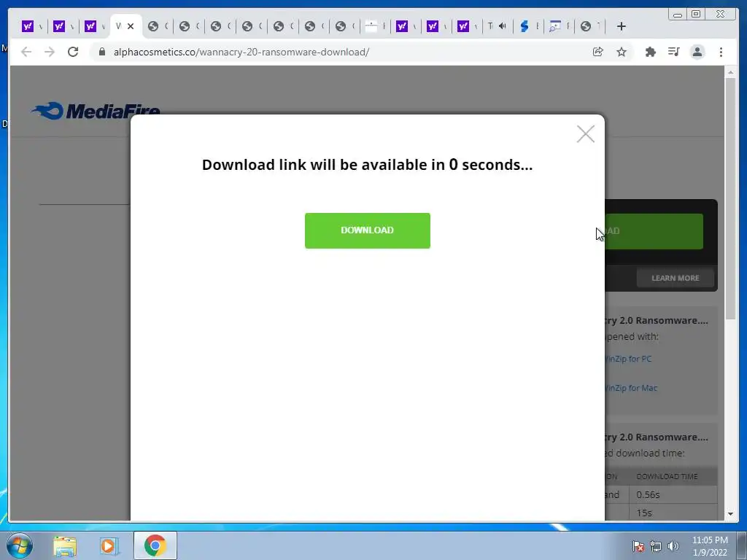Viewport: 747px width, 560px height.
Task: Close the download popup with the X
Action: (586, 134)
